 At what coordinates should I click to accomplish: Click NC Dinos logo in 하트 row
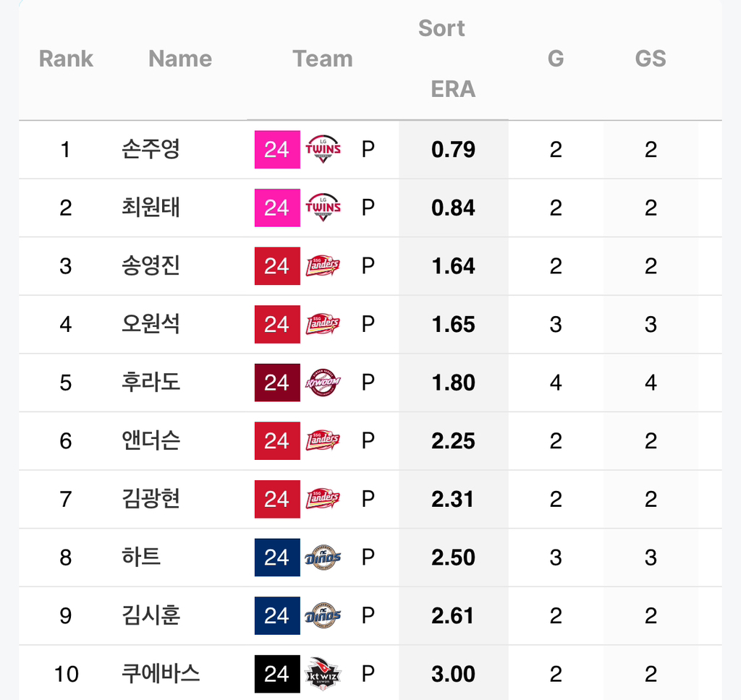click(323, 558)
